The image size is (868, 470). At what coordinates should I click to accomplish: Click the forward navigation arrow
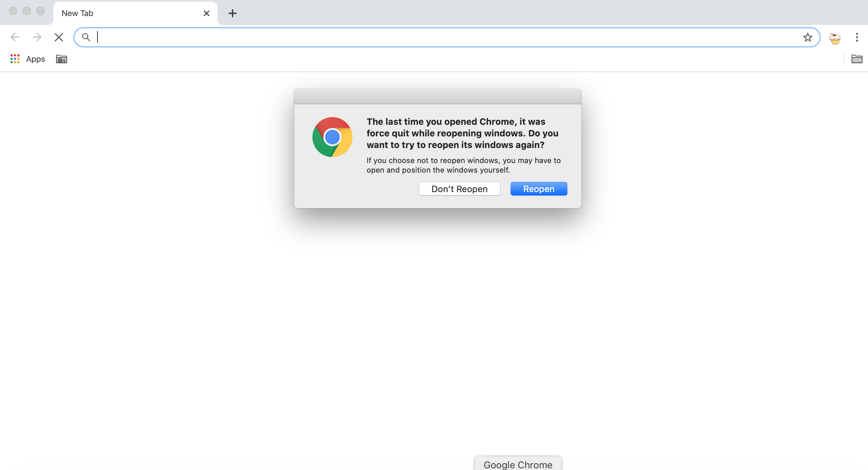[37, 37]
